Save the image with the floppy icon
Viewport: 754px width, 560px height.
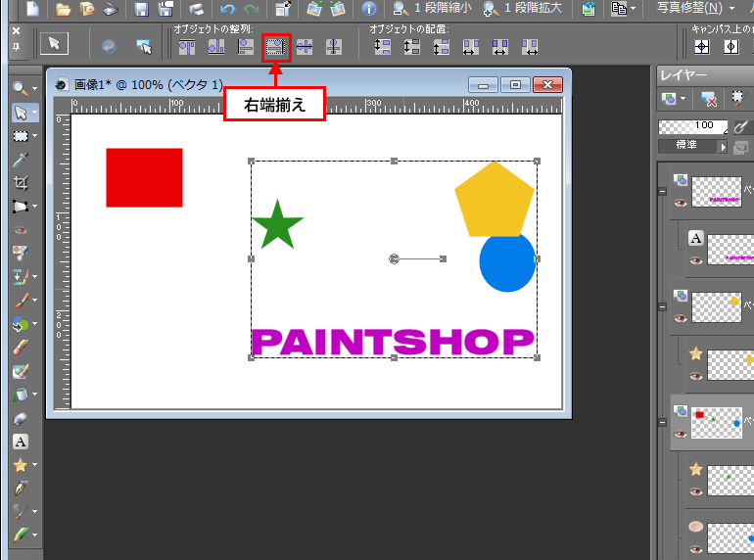pyautogui.click(x=141, y=9)
